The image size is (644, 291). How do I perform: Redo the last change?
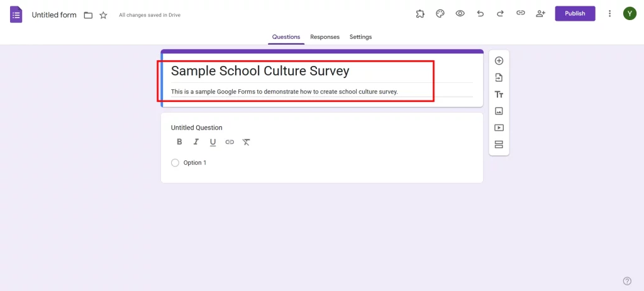point(500,14)
